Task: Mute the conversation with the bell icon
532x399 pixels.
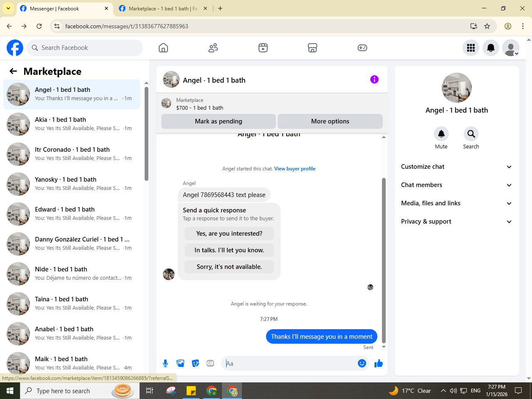Action: (441, 134)
